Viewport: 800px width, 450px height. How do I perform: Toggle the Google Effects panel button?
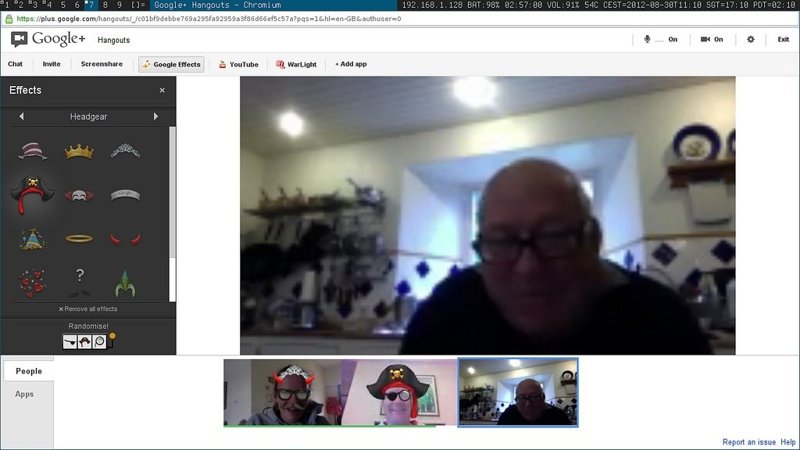coord(171,64)
